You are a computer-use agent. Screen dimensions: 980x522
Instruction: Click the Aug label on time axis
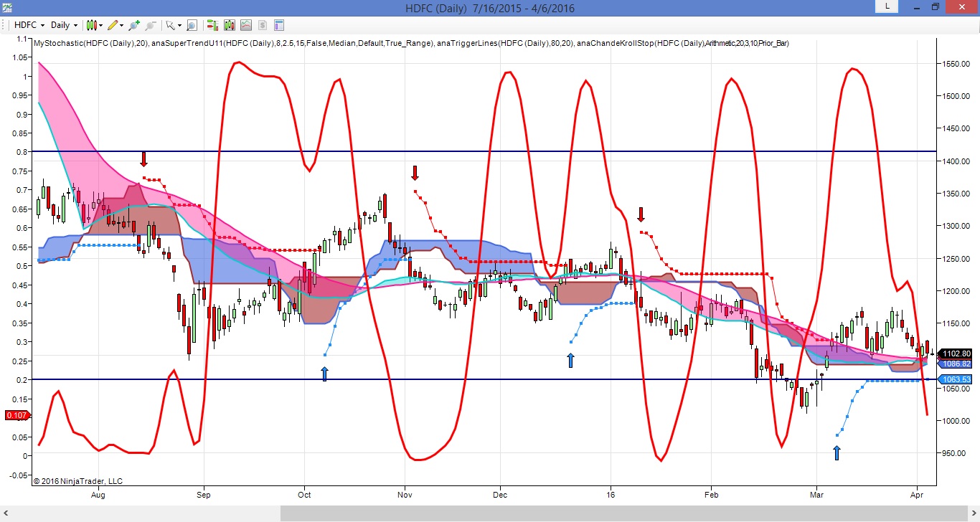pos(99,495)
